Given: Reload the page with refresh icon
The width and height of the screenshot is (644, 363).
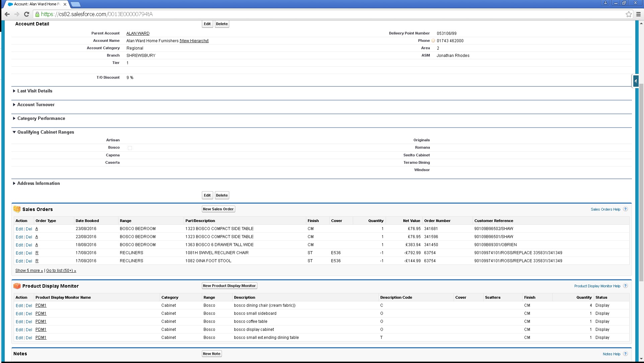Looking at the screenshot, I should click(x=26, y=14).
